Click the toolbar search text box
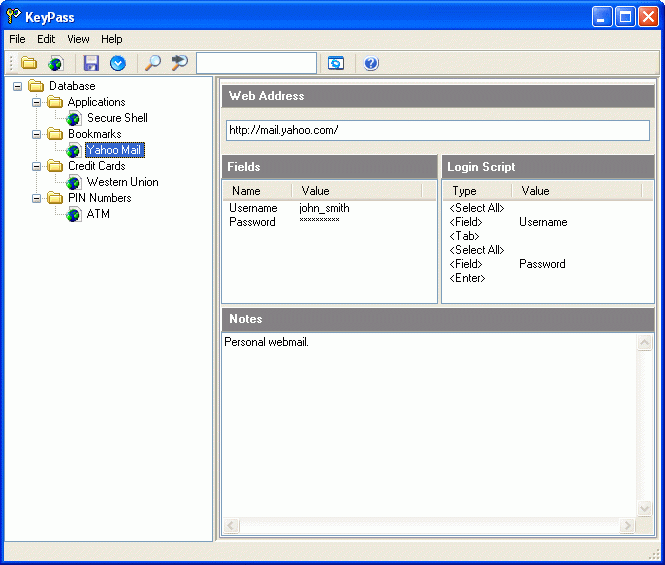This screenshot has height=565, width=665. 256,63
